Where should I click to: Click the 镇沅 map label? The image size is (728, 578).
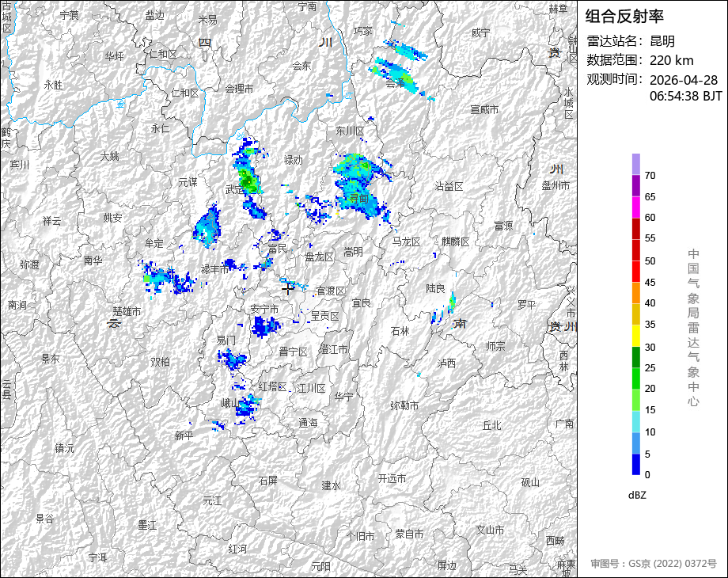pyautogui.click(x=64, y=448)
